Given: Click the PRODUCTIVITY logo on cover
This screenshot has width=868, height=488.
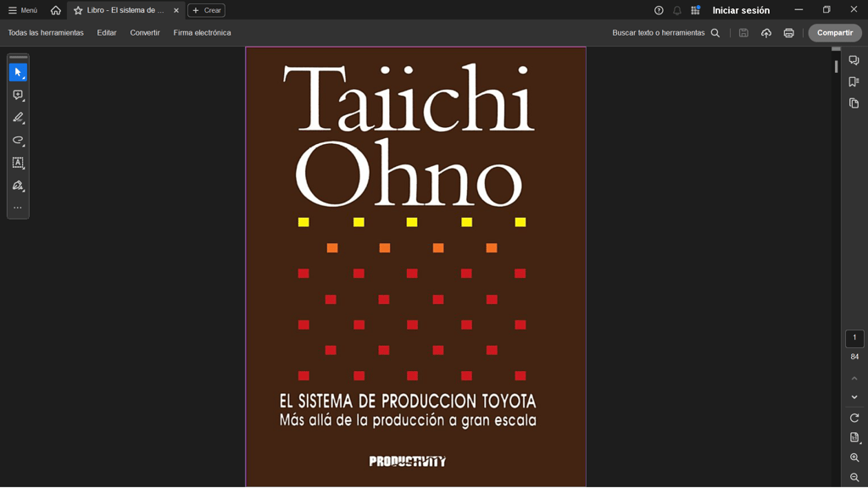Looking at the screenshot, I should pyautogui.click(x=408, y=461).
